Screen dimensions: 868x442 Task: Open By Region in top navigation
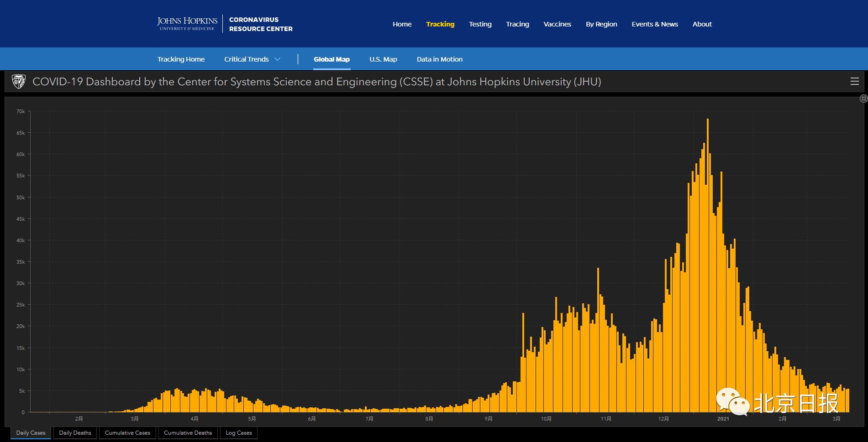(x=601, y=24)
